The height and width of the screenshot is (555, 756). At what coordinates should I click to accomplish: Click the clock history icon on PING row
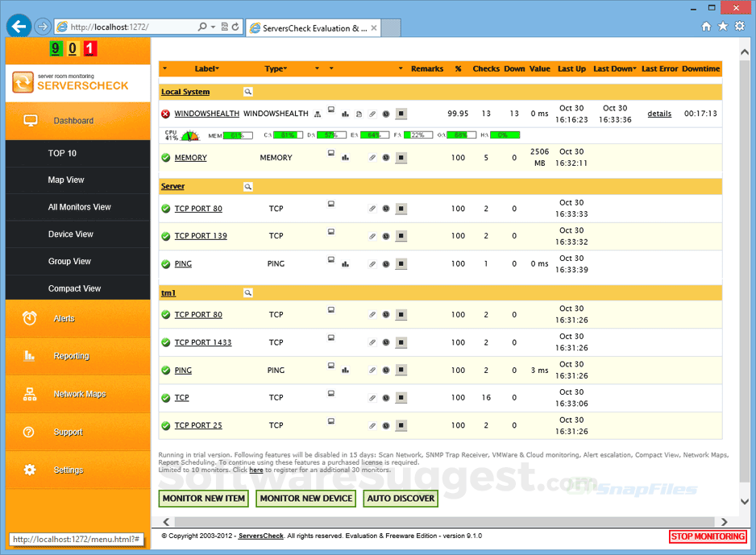tap(385, 263)
